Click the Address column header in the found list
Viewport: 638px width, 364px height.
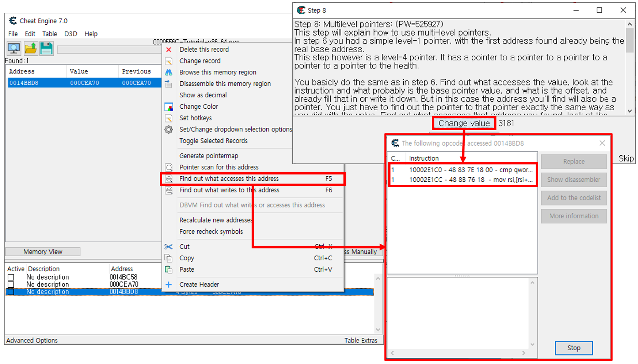(x=37, y=72)
